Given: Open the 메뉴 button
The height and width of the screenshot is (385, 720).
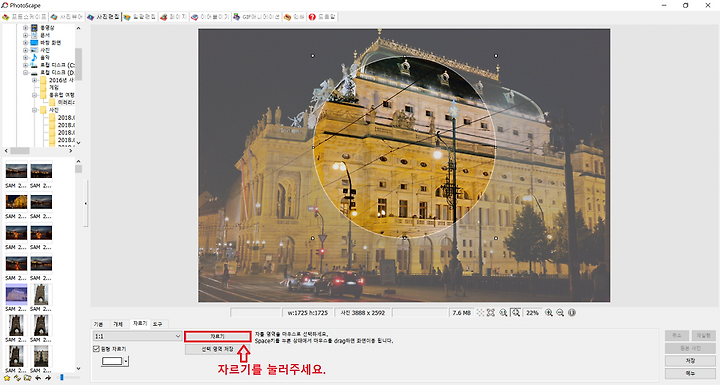Looking at the screenshot, I should (690, 374).
